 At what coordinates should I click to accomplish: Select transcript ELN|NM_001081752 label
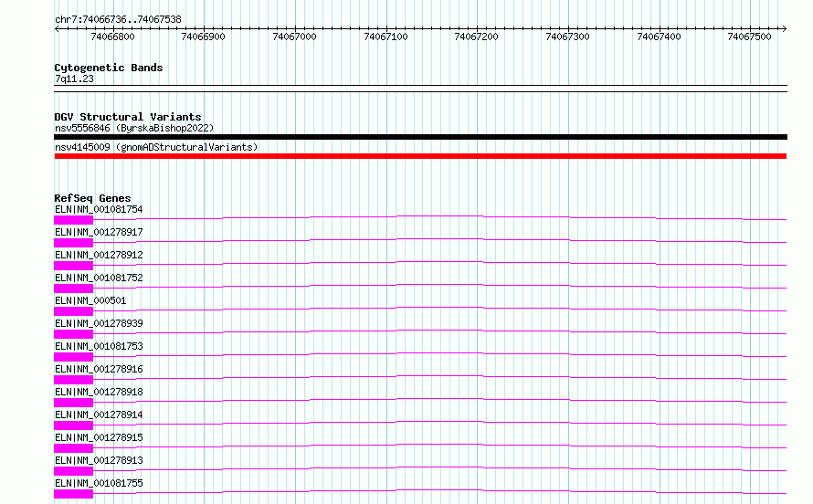[x=99, y=278]
